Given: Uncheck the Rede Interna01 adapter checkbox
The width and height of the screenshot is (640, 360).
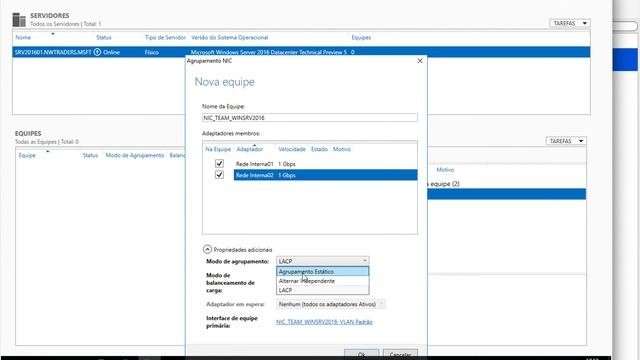Looking at the screenshot, I should point(219,164).
